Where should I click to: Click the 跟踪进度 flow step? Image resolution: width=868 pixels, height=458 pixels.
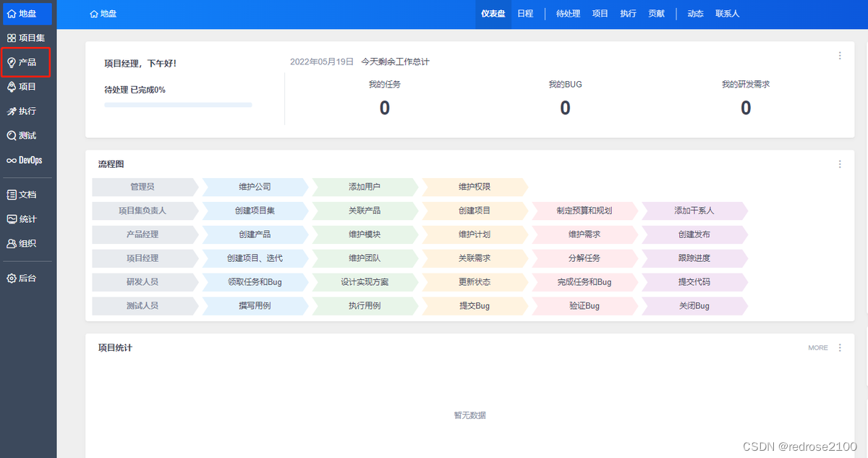click(x=694, y=258)
